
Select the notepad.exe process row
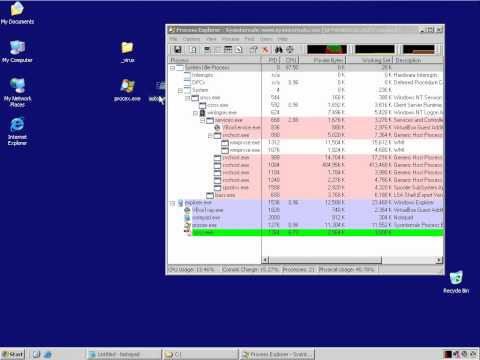[x=305, y=218]
